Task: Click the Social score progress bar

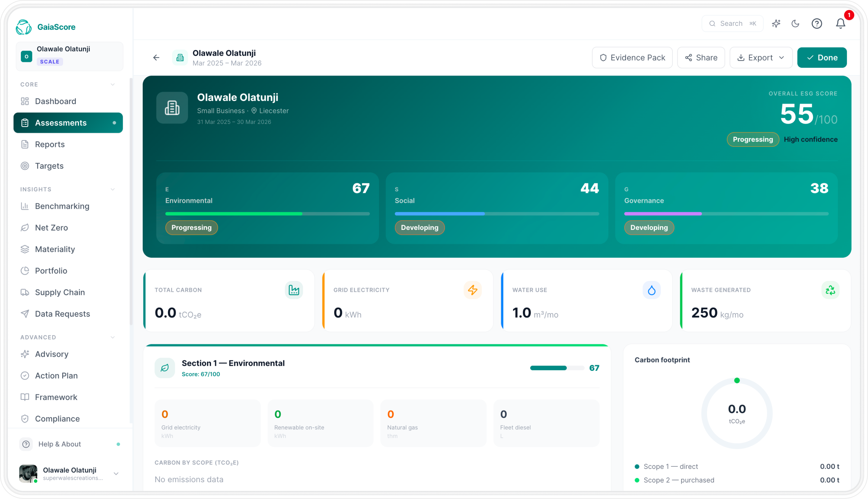Action: click(497, 214)
